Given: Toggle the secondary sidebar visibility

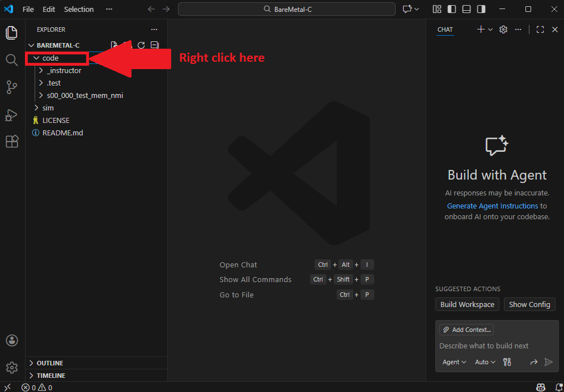Looking at the screenshot, I should point(482,8).
